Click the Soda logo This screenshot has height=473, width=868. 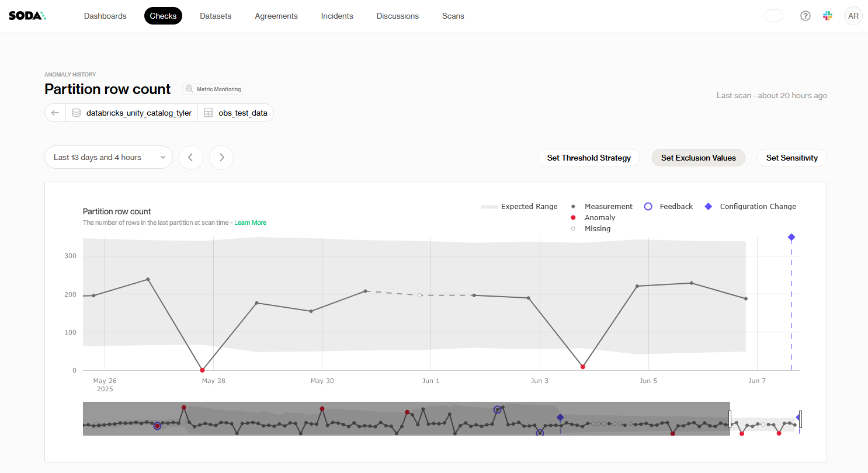point(27,16)
